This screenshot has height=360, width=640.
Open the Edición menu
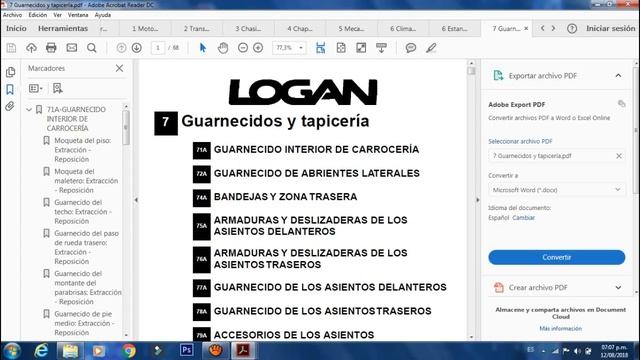(38, 15)
